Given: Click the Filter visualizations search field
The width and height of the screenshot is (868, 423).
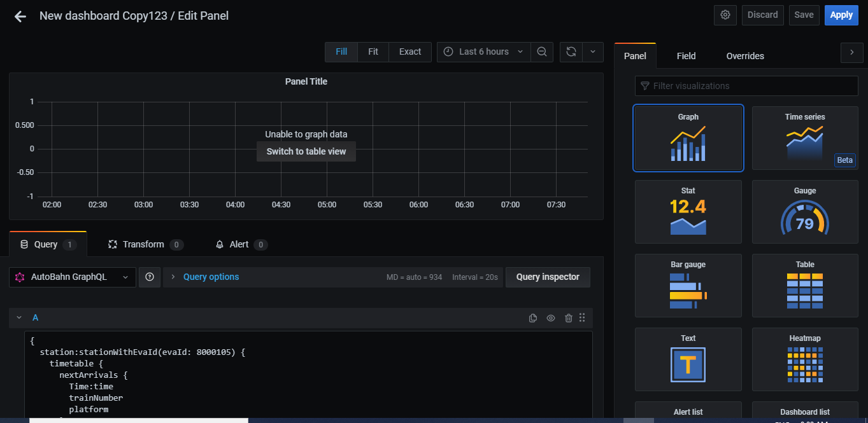Looking at the screenshot, I should click(746, 85).
